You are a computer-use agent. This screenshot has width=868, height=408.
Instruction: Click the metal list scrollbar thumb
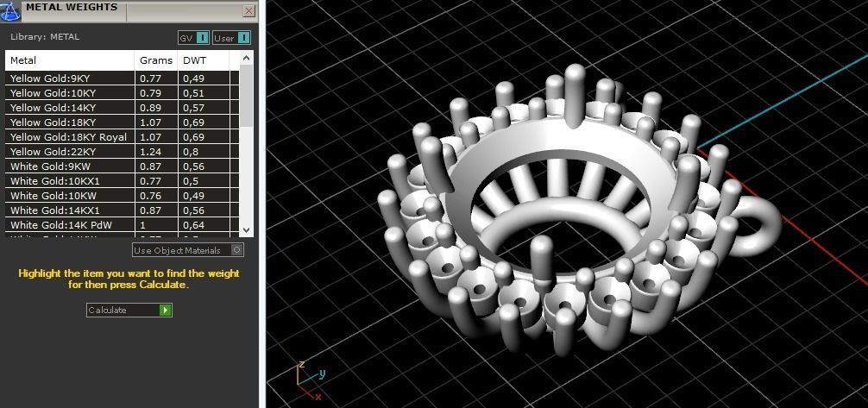click(247, 95)
